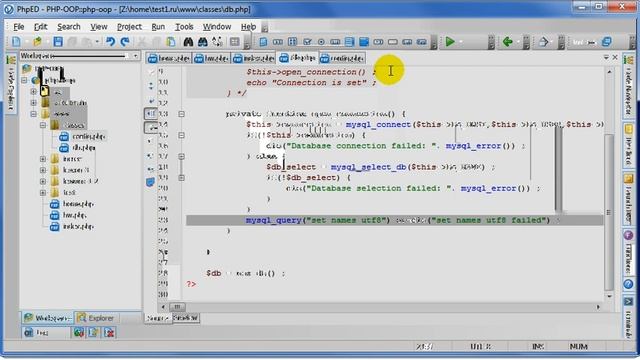Screen dimensions: 640x360
Task: Open the File menu
Action: tap(18, 27)
